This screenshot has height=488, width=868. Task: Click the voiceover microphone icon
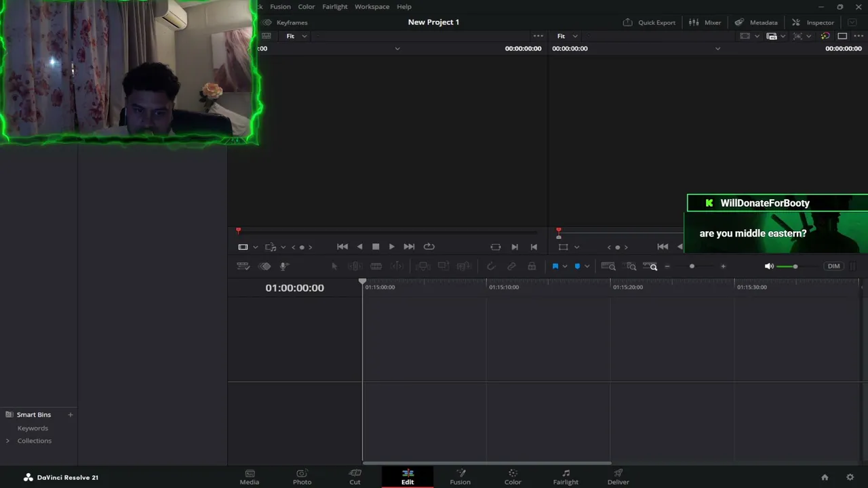[x=285, y=266]
